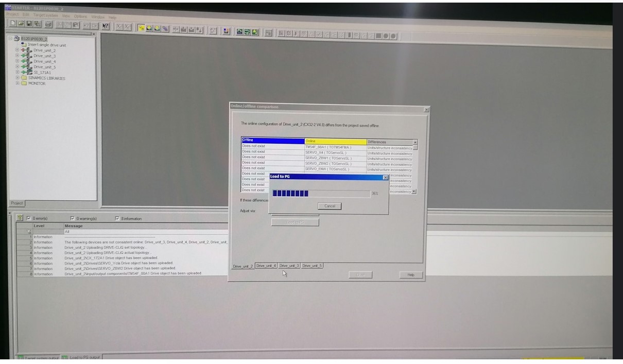Open the Project menu
Viewport: 623px width, 364px height.
(x=12, y=14)
